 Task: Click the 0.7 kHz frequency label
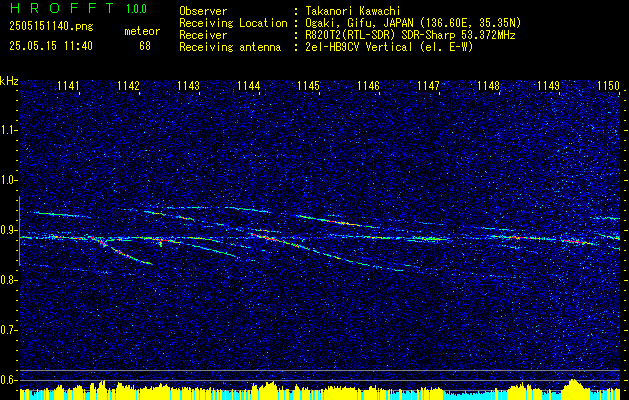[x=8, y=331]
